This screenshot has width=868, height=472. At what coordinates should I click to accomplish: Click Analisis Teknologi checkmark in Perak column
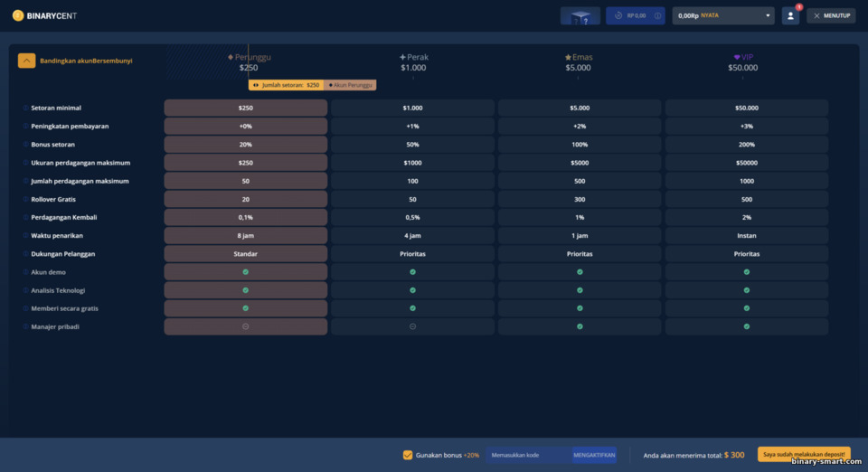click(412, 290)
